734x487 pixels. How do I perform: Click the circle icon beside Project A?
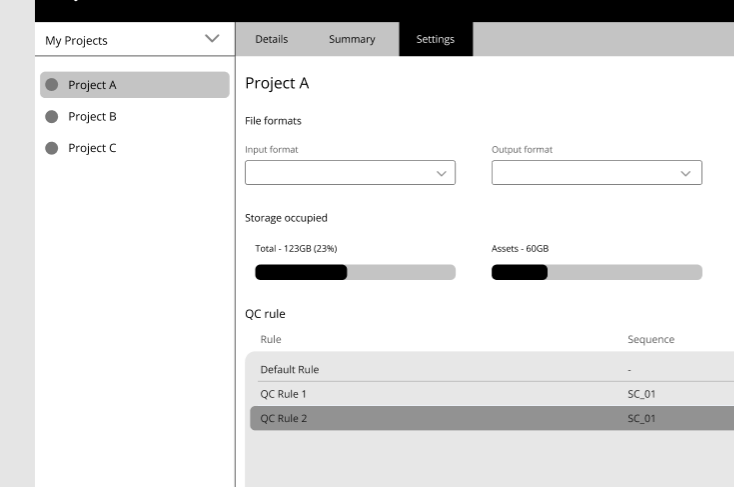point(52,85)
